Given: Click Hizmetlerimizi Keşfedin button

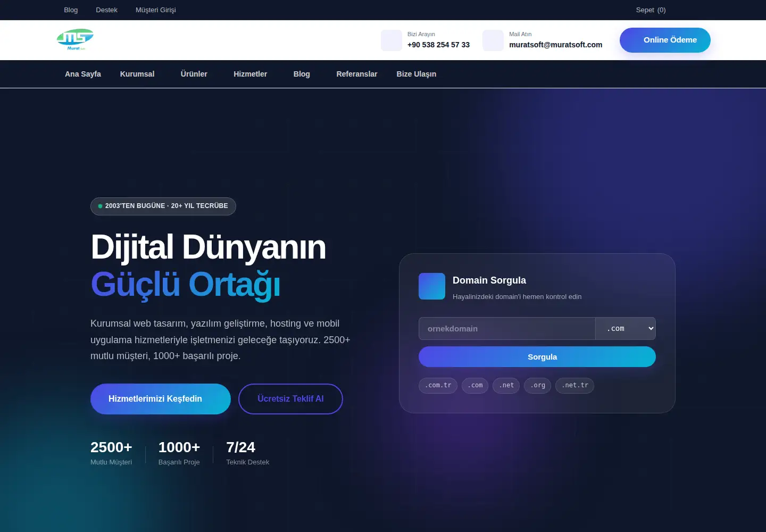Looking at the screenshot, I should coord(161,399).
